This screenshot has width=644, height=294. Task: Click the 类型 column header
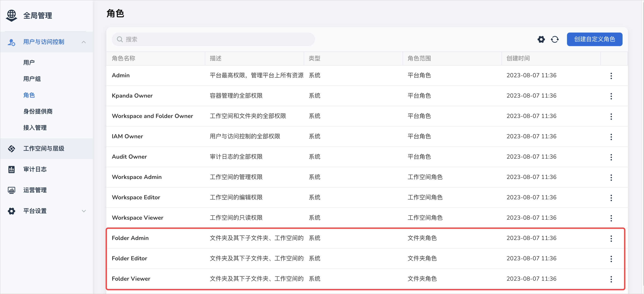pos(315,58)
